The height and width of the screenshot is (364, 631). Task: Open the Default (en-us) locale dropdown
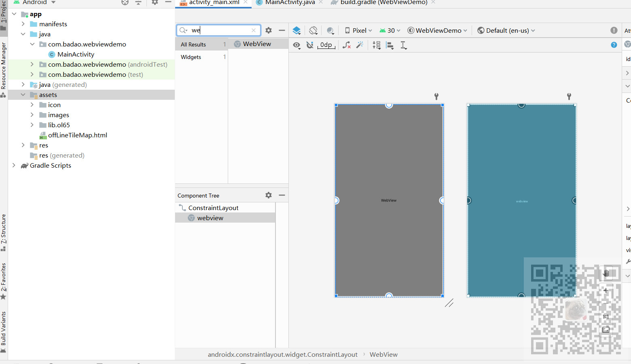(506, 31)
